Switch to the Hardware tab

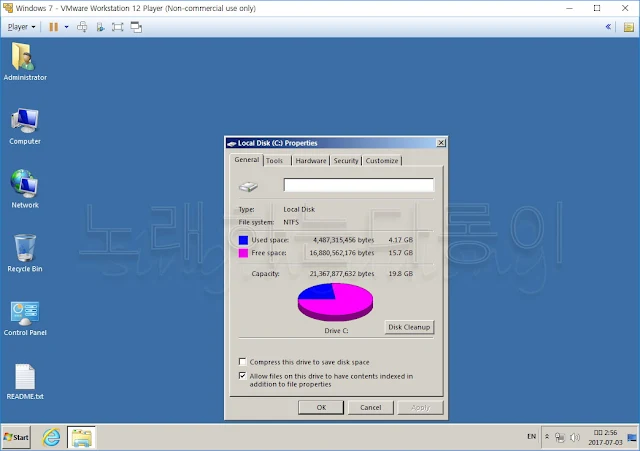311,161
